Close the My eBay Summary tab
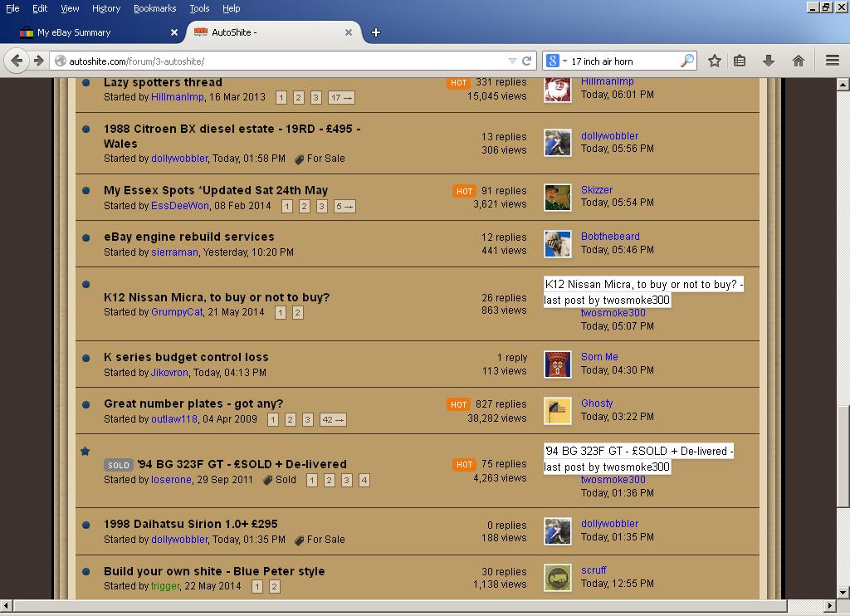Viewport: 850px width, 616px height. [174, 32]
